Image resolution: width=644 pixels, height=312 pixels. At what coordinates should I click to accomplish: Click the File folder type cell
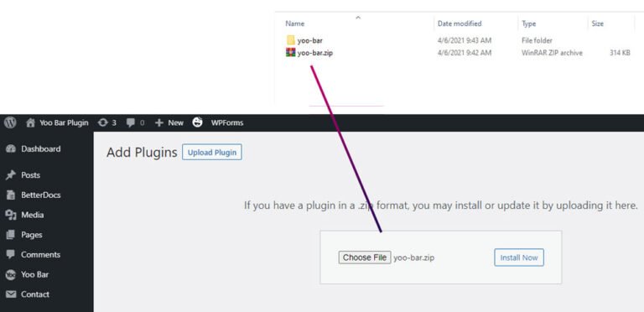[537, 40]
